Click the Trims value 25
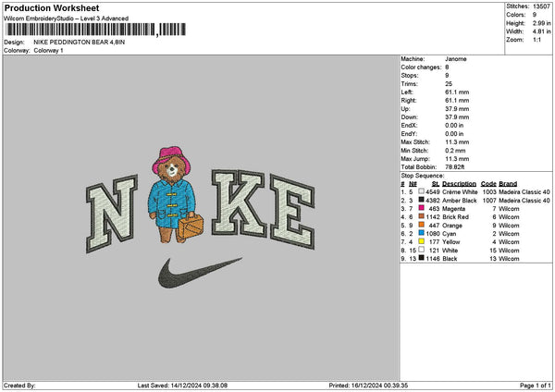The height and width of the screenshot is (392, 555). tap(449, 84)
